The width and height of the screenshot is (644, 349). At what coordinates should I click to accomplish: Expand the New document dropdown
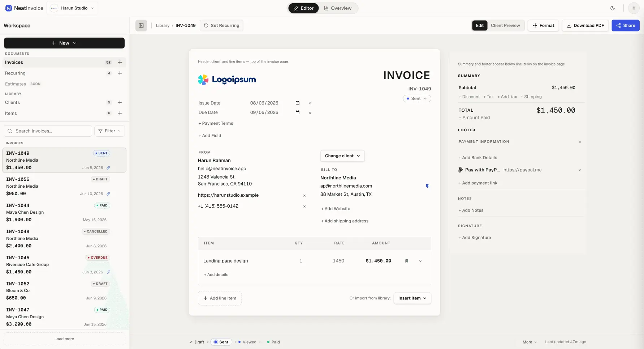[64, 43]
